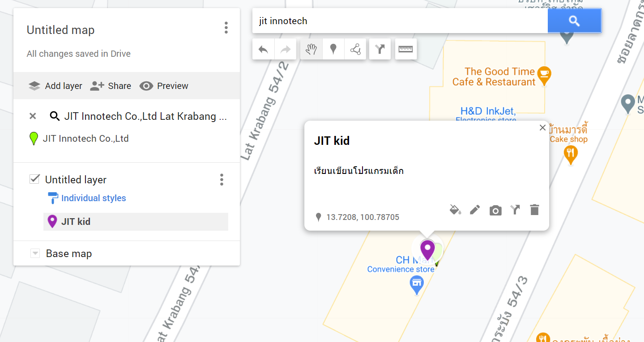Screen dimensions: 644x342
Task: Click the purple JIT kid marker on map
Action: pyautogui.click(x=427, y=250)
